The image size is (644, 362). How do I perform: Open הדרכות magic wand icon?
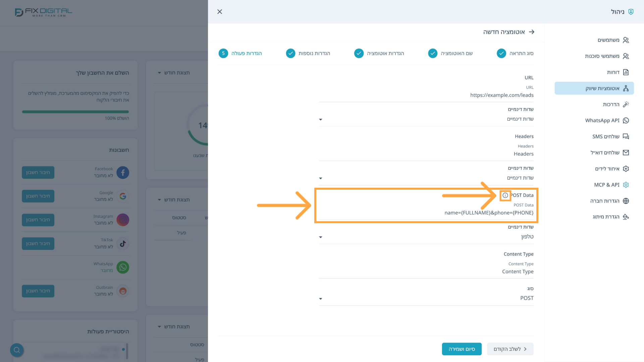626,105
